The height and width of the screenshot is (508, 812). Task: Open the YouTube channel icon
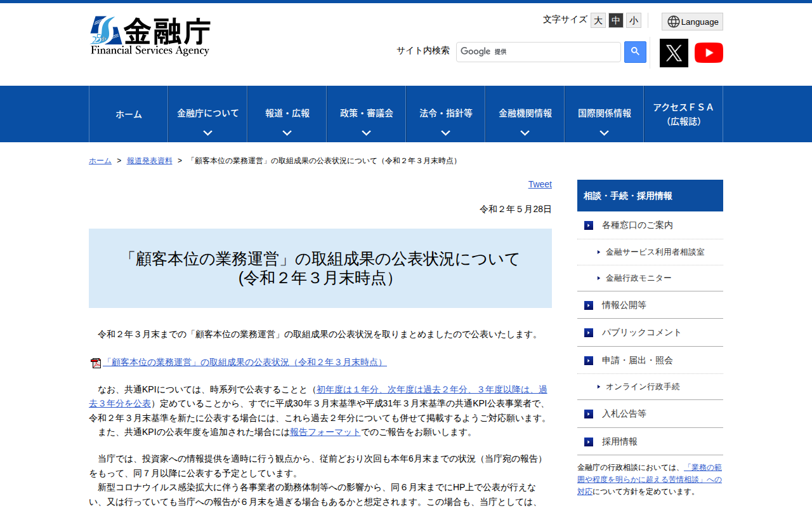point(709,53)
